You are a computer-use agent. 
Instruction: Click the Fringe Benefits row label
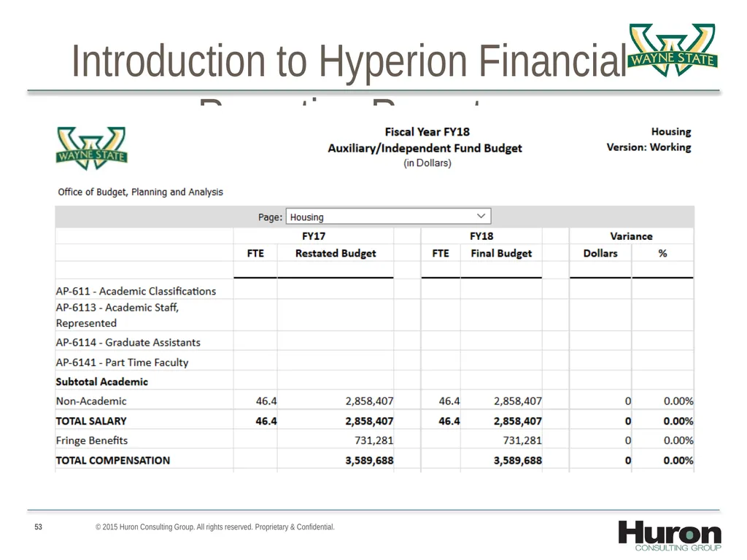click(x=92, y=440)
